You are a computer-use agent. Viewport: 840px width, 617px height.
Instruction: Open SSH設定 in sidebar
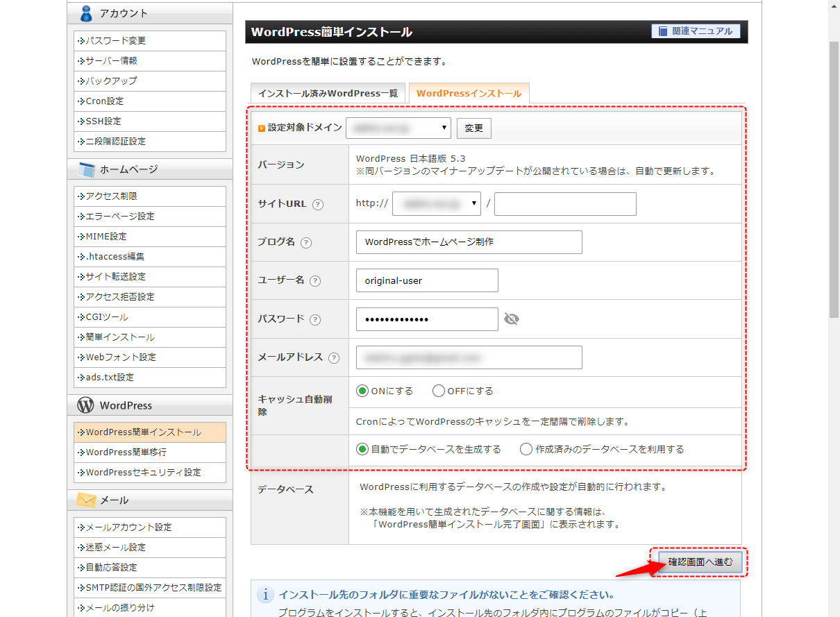[x=150, y=121]
